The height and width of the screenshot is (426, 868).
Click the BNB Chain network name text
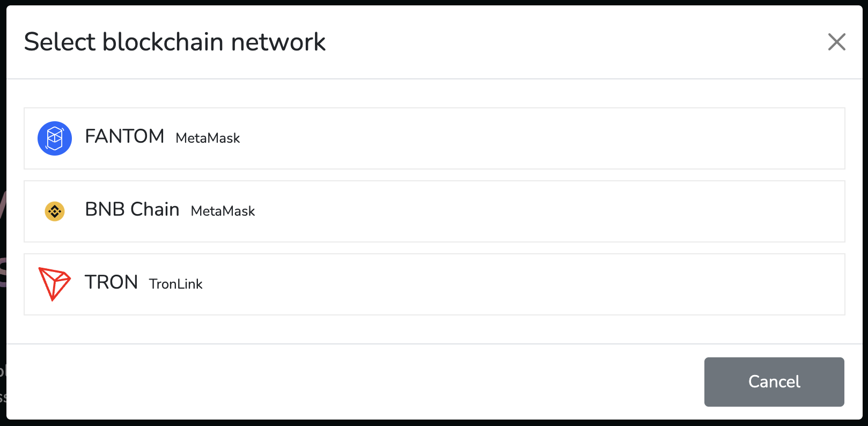131,210
